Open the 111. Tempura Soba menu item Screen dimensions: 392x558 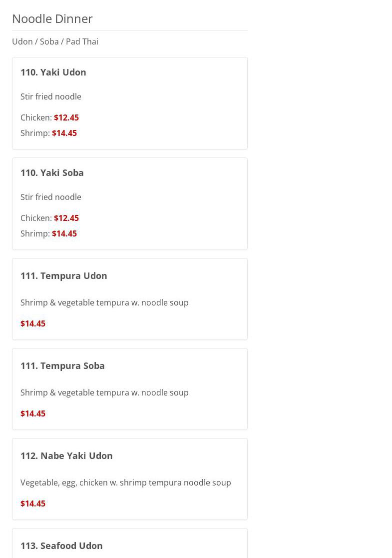tap(62, 365)
